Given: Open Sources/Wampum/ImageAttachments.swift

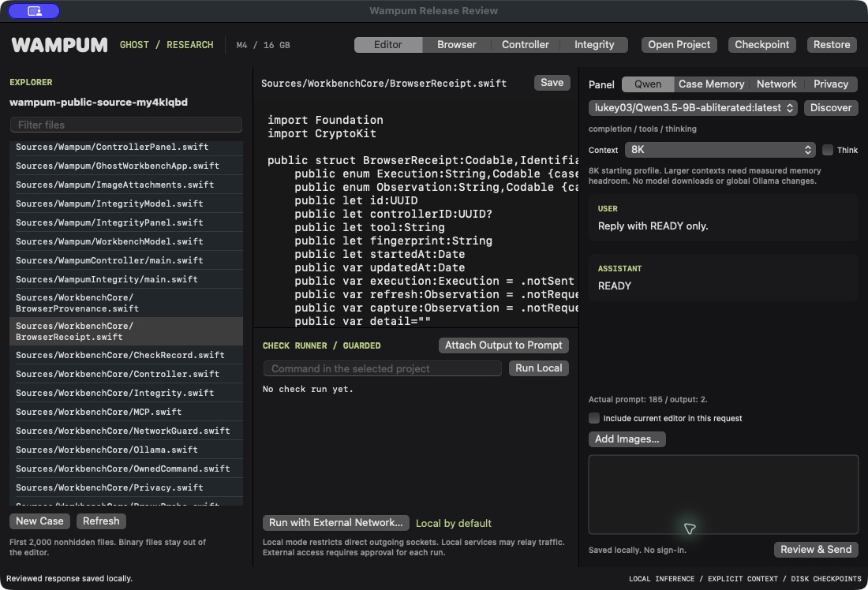Looking at the screenshot, I should 126,185.
